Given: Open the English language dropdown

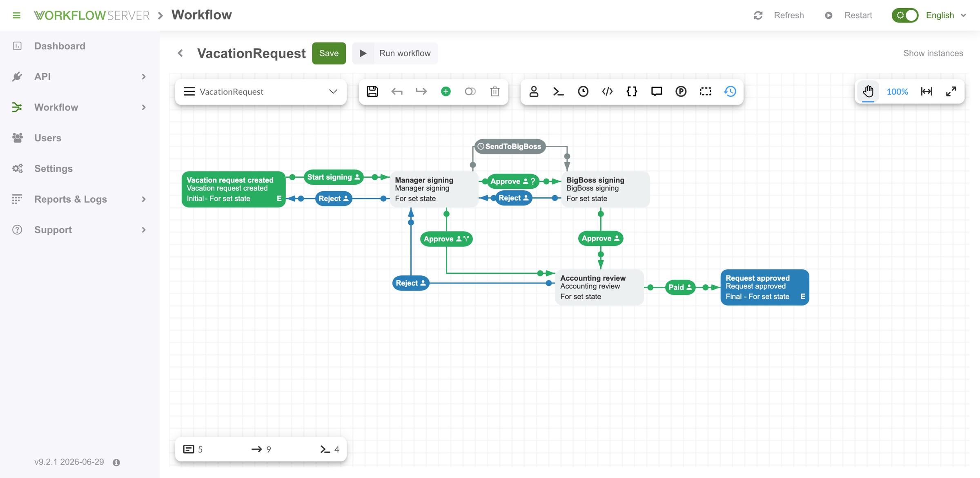Looking at the screenshot, I should (946, 15).
